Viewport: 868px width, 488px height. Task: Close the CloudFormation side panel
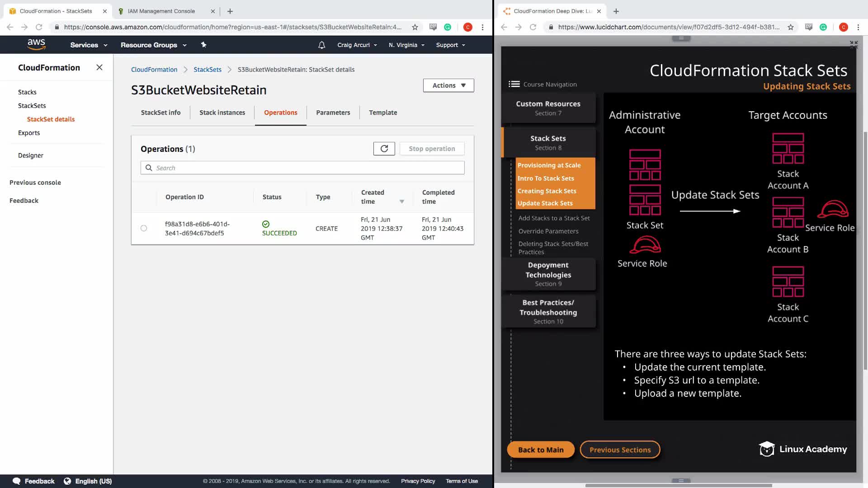pyautogui.click(x=99, y=67)
